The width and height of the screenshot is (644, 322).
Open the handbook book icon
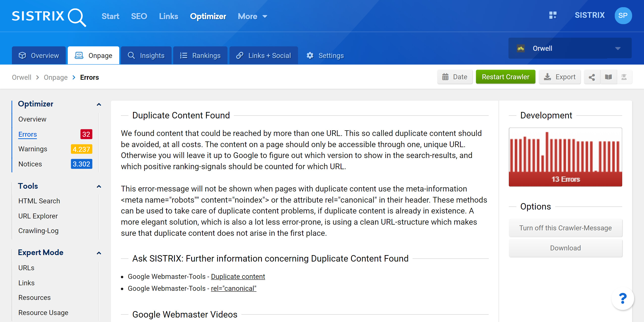pyautogui.click(x=608, y=77)
